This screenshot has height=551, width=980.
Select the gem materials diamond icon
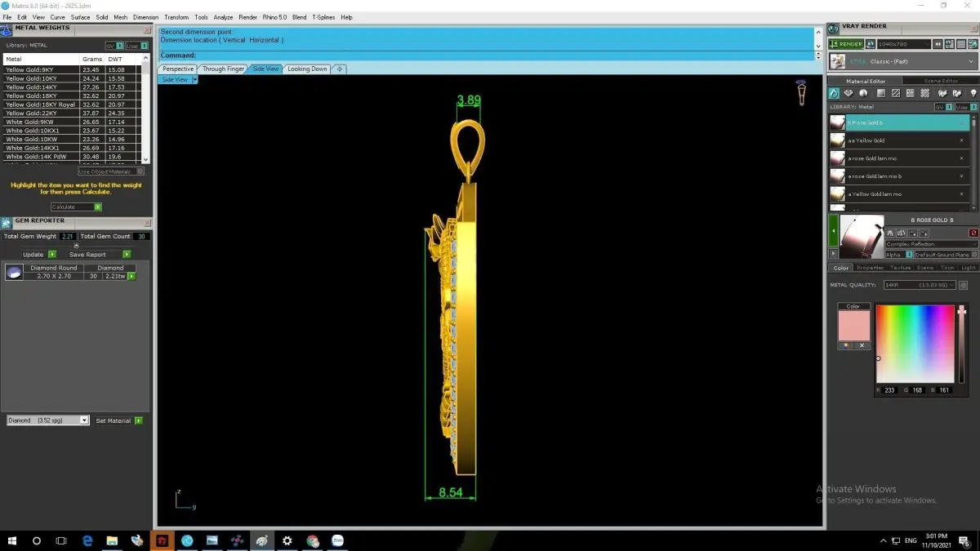pos(849,93)
